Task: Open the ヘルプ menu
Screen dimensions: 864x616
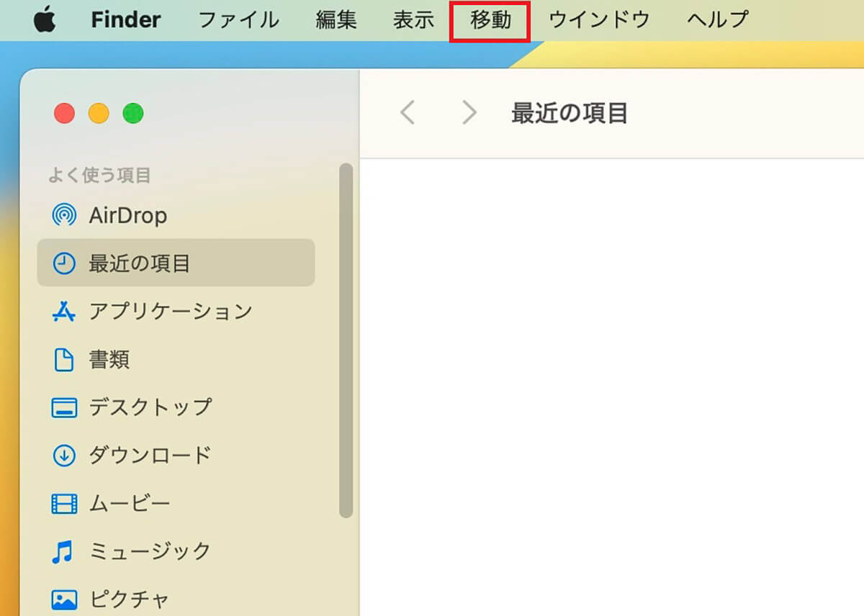Action: tap(718, 20)
